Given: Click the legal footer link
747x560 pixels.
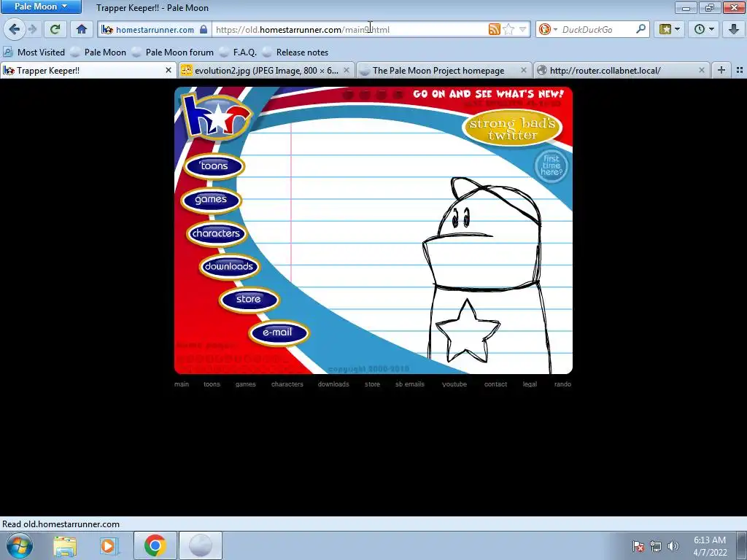Looking at the screenshot, I should click(x=530, y=384).
